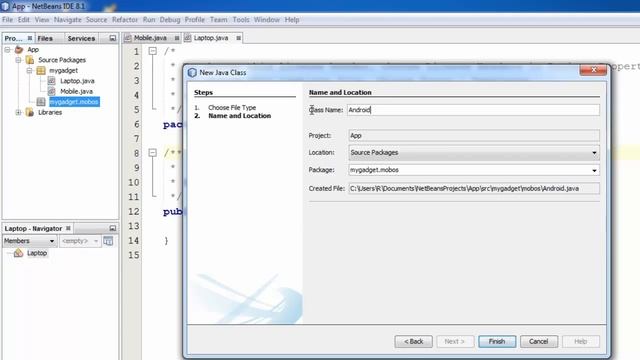The width and height of the screenshot is (640, 360).
Task: Select the Laptop.java editor tab
Action: (211, 38)
